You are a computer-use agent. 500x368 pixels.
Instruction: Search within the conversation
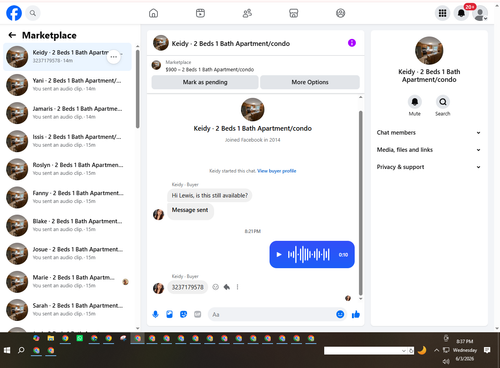tap(443, 102)
